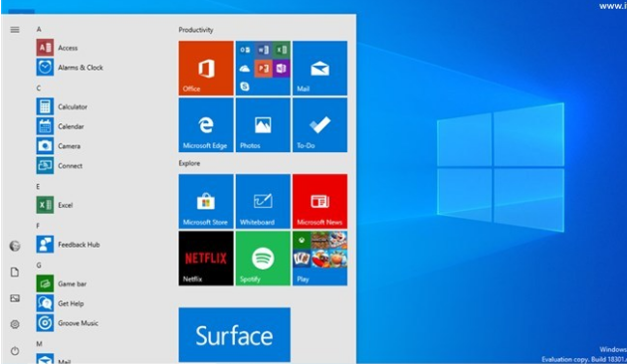Open Access from app list
The image size is (627, 364).
coord(57,48)
